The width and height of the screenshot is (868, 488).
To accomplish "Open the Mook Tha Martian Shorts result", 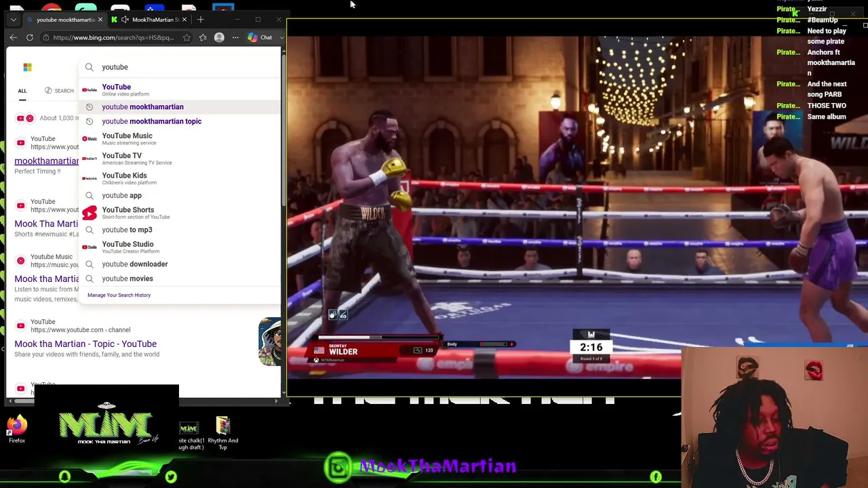I will pyautogui.click(x=46, y=224).
